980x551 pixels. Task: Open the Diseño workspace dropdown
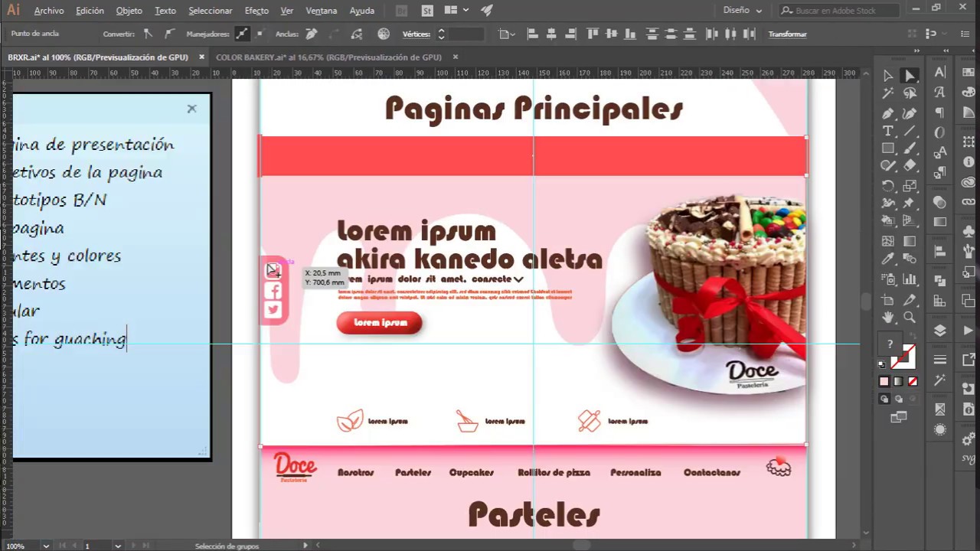[x=742, y=11]
